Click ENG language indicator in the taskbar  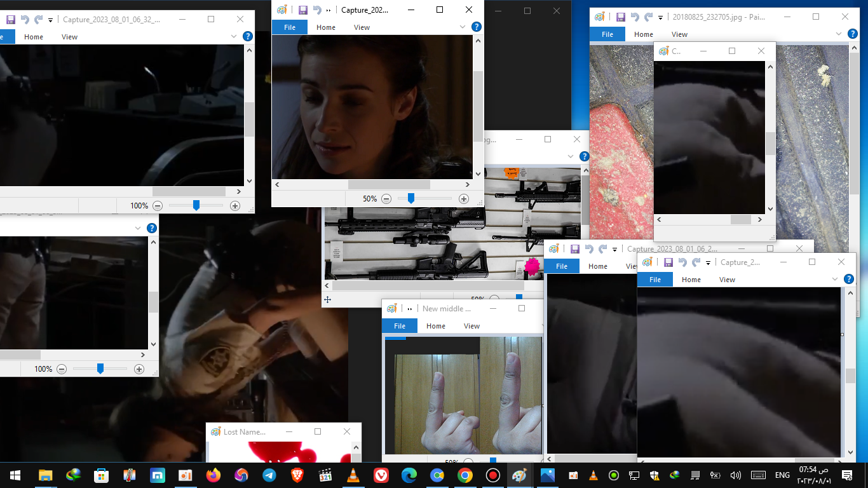[x=782, y=475]
